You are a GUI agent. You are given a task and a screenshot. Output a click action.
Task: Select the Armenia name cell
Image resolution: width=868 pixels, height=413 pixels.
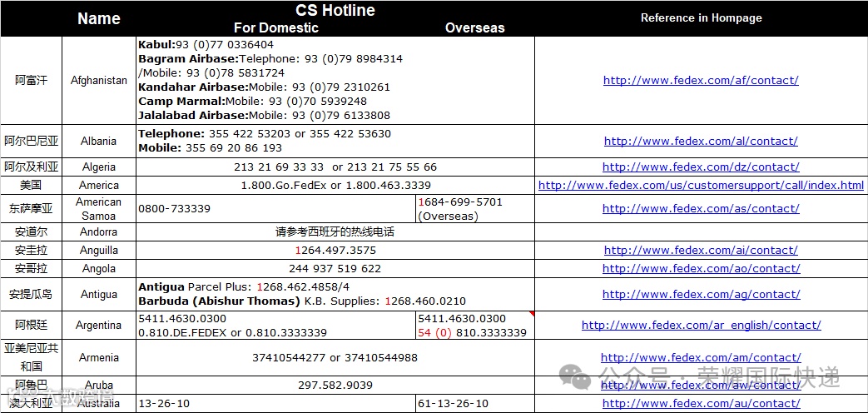[x=98, y=358]
